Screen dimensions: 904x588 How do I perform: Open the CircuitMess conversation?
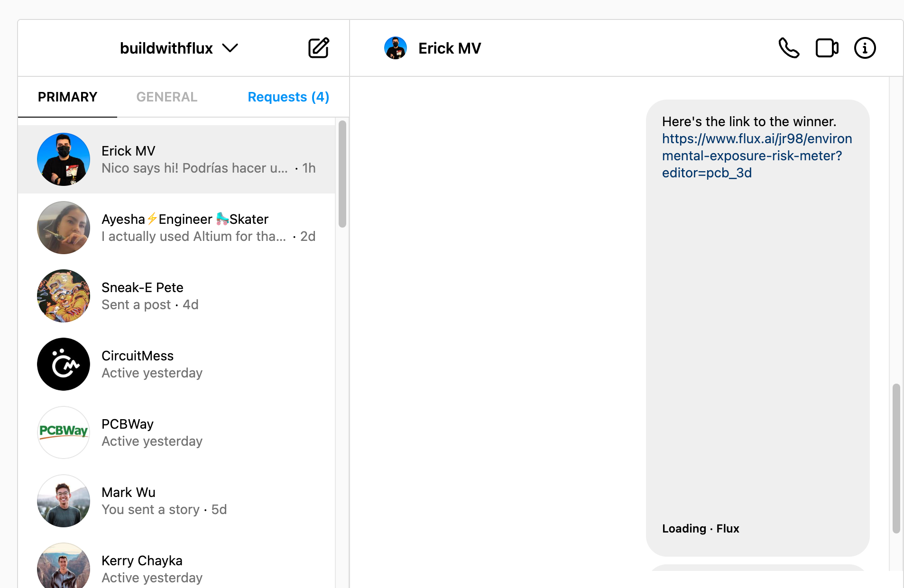tap(176, 364)
